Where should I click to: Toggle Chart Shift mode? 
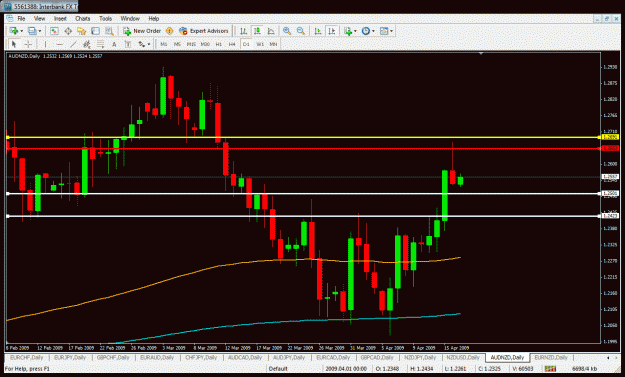331,31
